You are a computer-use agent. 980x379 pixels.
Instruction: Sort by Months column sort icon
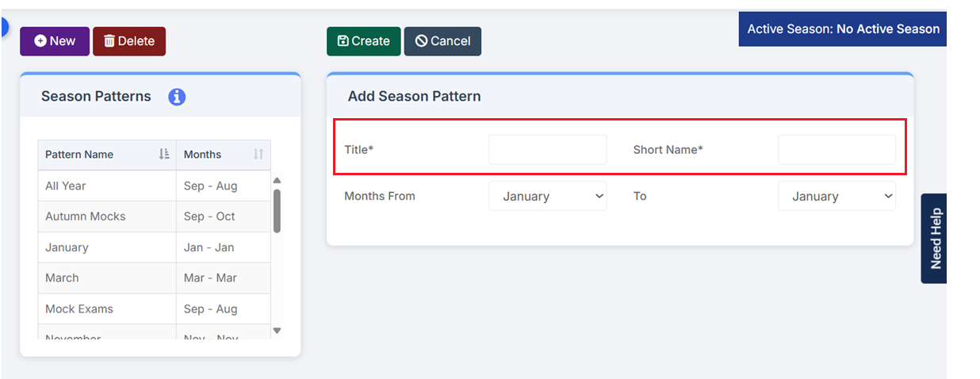(x=258, y=154)
